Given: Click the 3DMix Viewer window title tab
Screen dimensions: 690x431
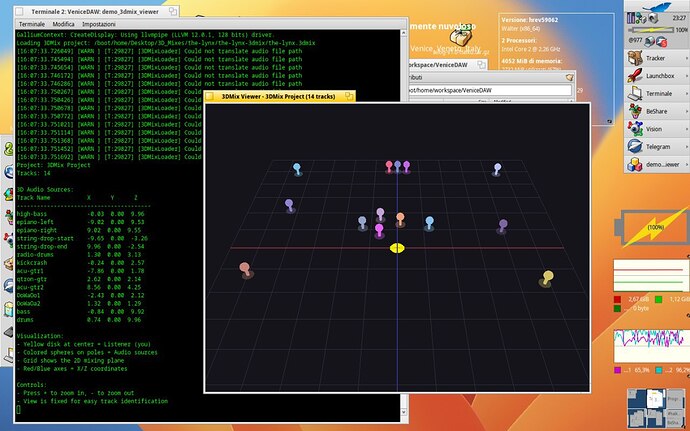Looking at the screenshot, I should (278, 96).
